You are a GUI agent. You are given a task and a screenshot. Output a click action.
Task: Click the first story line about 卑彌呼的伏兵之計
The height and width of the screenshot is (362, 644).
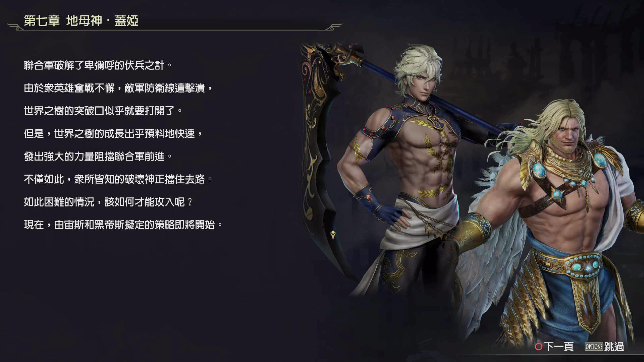[x=98, y=65]
